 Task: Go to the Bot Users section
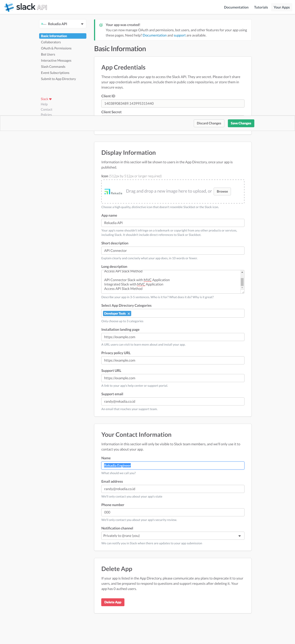(x=48, y=54)
